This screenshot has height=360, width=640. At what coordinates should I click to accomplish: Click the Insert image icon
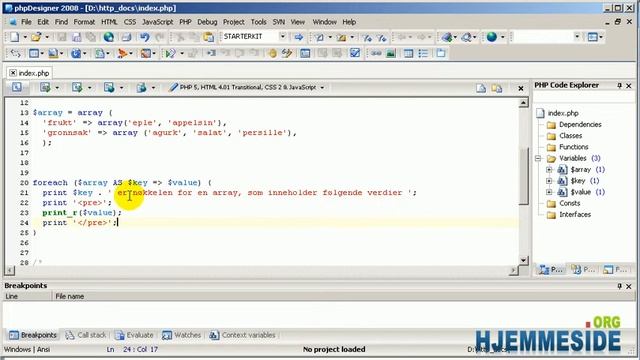[x=391, y=53]
